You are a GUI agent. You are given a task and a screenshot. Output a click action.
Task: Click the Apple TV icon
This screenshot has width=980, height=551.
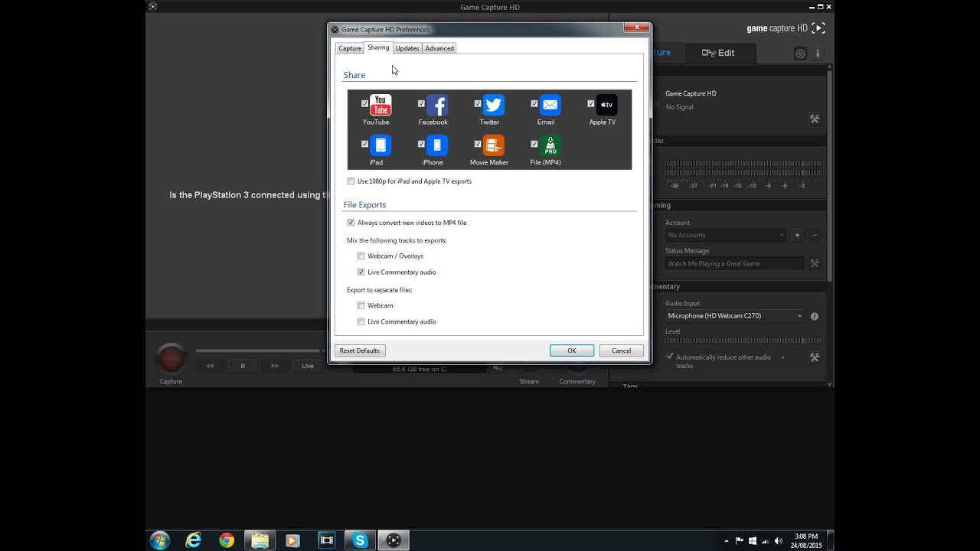(x=606, y=105)
